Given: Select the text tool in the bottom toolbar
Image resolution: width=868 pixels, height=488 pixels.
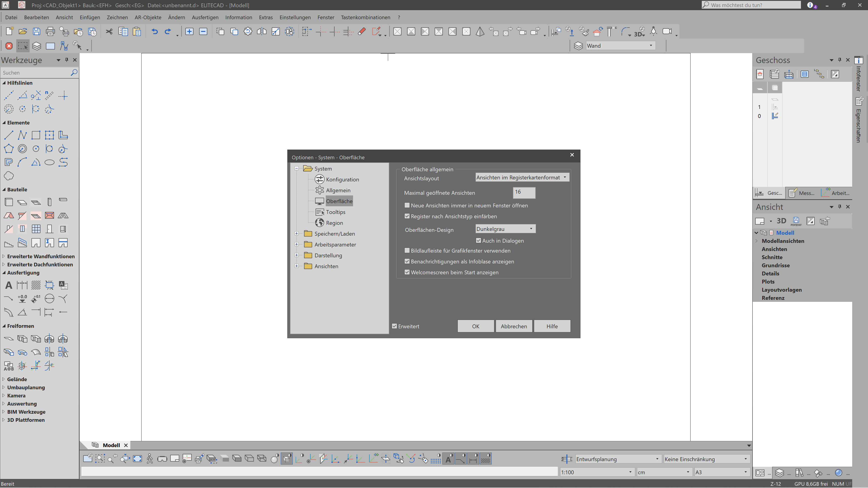Looking at the screenshot, I should [x=448, y=458].
